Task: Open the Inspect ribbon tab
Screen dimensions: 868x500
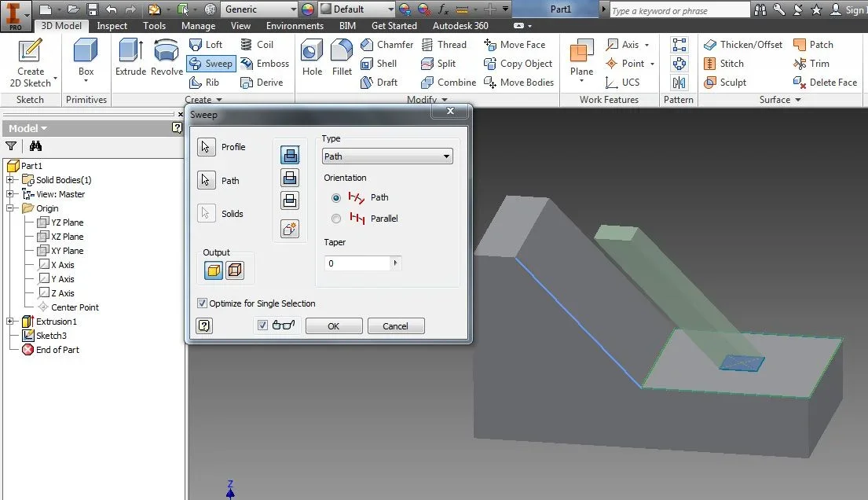Action: (112, 25)
